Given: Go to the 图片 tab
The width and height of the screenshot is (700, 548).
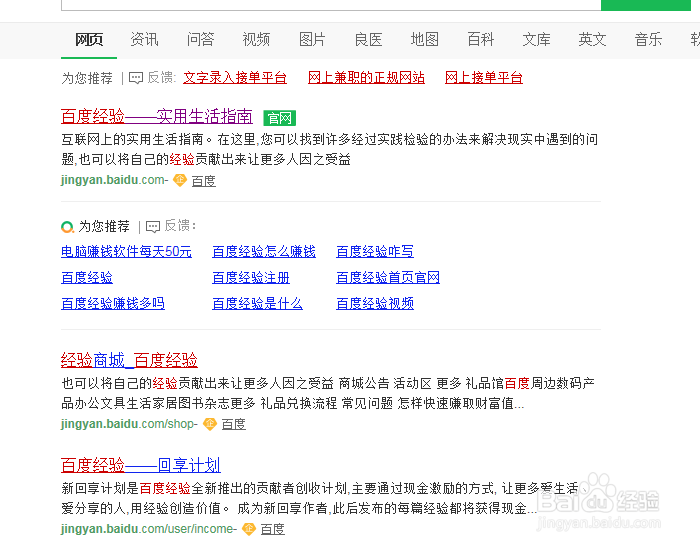Looking at the screenshot, I should click(312, 40).
